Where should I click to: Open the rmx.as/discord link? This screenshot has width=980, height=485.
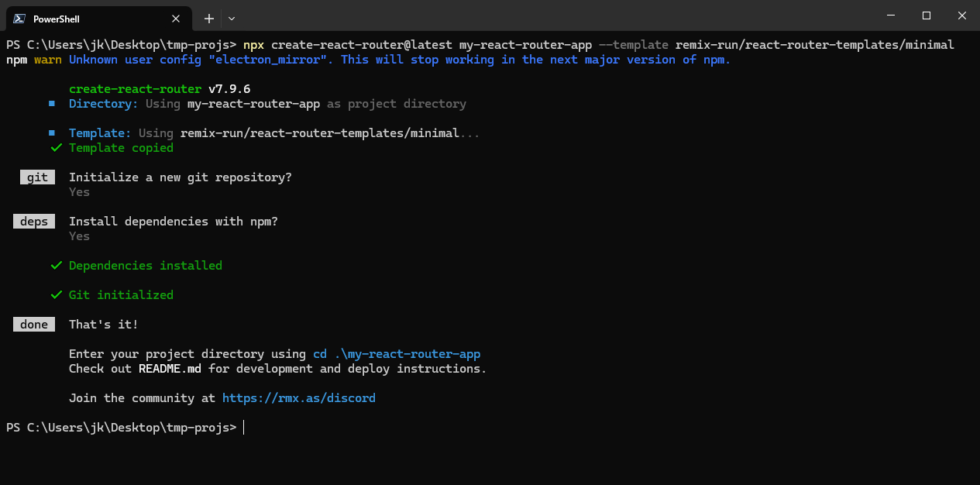[x=298, y=398]
